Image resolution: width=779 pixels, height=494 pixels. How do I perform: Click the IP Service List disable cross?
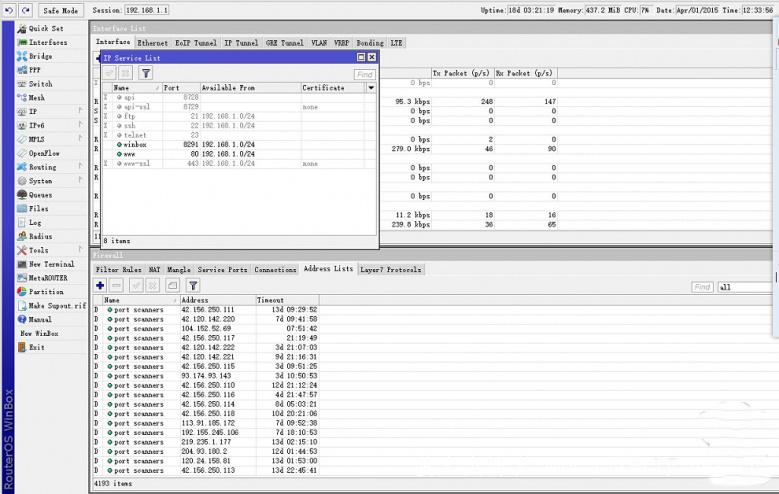(126, 74)
